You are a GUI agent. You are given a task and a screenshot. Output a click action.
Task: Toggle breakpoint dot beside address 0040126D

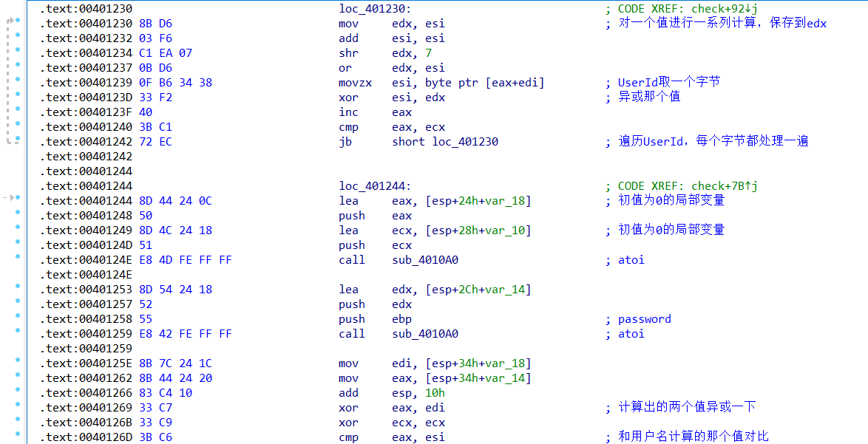point(18,434)
